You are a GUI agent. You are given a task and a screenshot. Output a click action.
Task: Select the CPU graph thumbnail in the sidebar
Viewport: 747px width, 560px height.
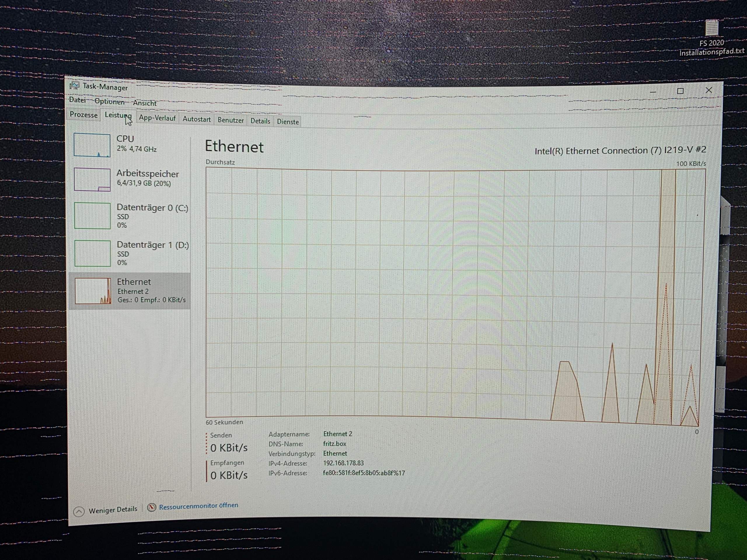point(92,145)
